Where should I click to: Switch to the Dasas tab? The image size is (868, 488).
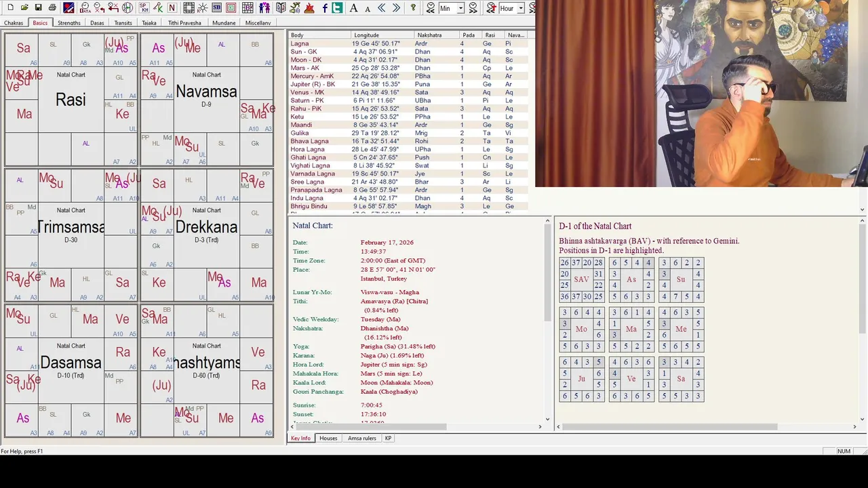97,22
